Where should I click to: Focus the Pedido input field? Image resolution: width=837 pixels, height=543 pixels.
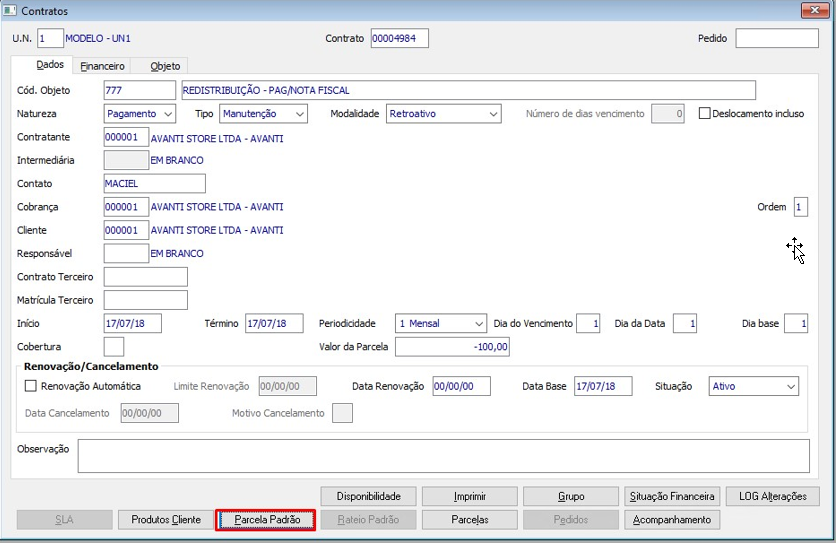pos(777,38)
